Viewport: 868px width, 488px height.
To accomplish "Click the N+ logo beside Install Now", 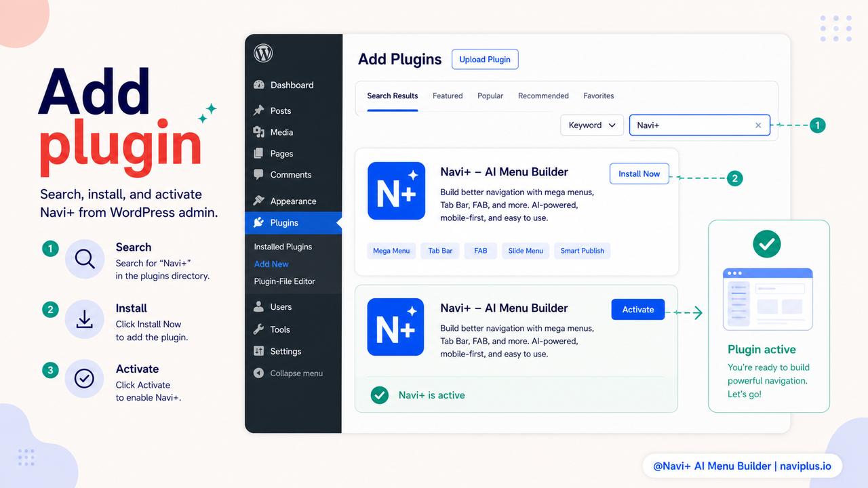I will (396, 190).
